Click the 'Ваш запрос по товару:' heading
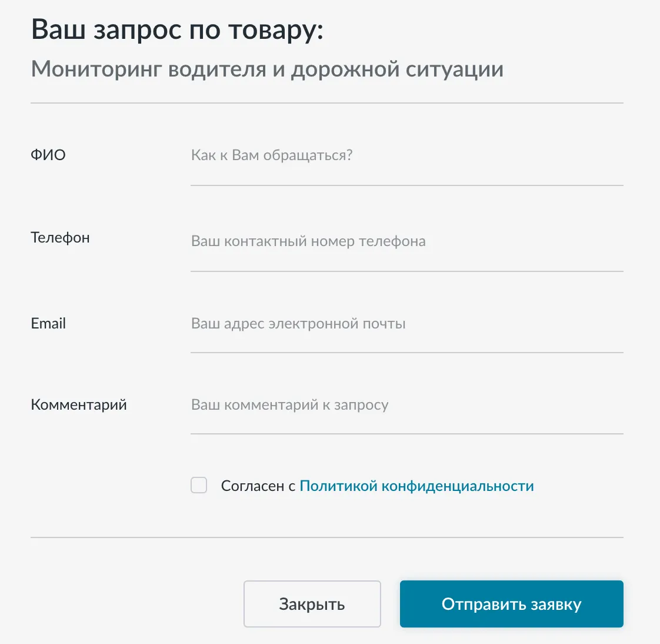This screenshot has height=644, width=660. click(177, 29)
